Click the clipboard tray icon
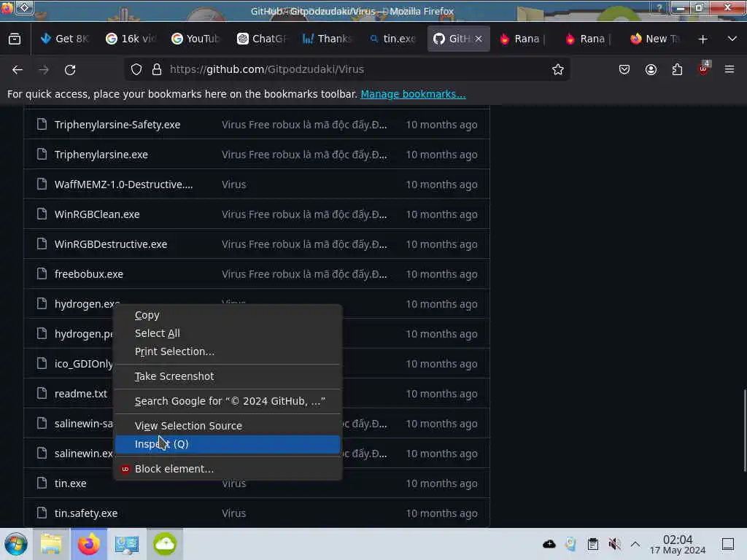 click(x=592, y=544)
